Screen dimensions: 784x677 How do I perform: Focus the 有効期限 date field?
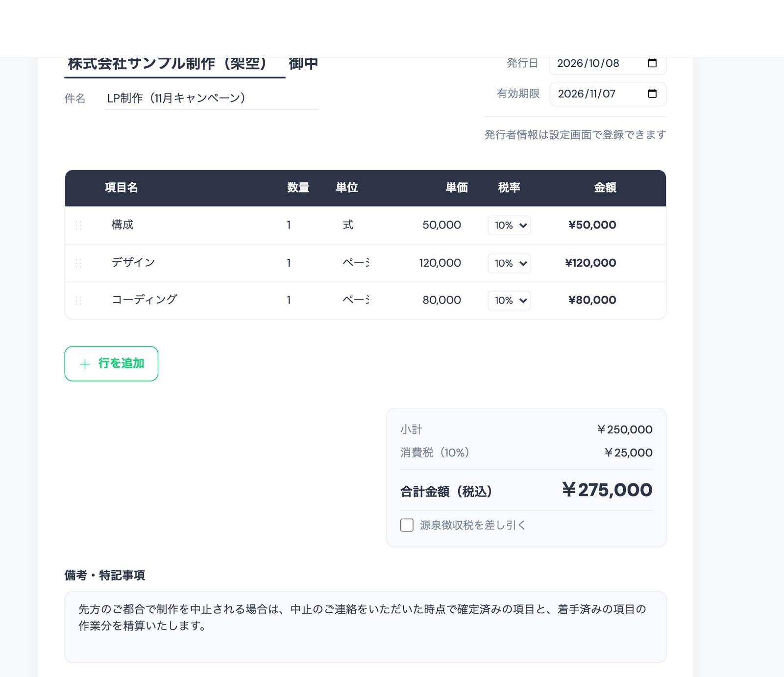click(x=608, y=94)
